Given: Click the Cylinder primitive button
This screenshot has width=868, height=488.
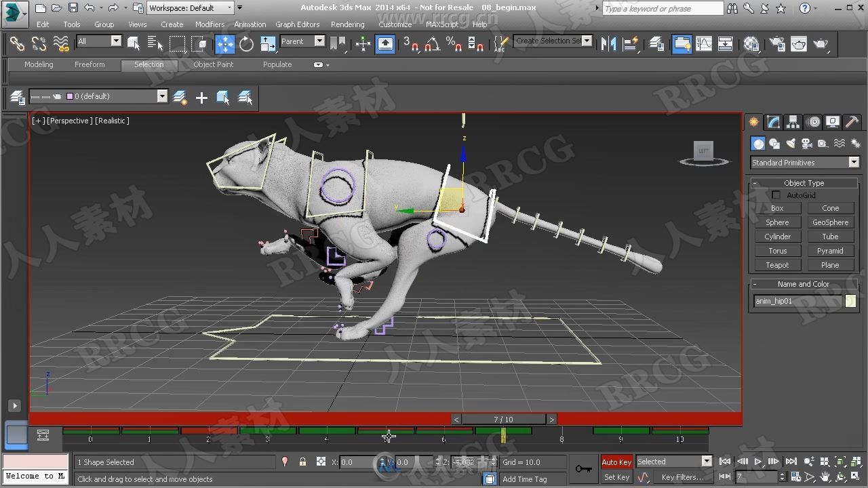Looking at the screenshot, I should point(777,237).
